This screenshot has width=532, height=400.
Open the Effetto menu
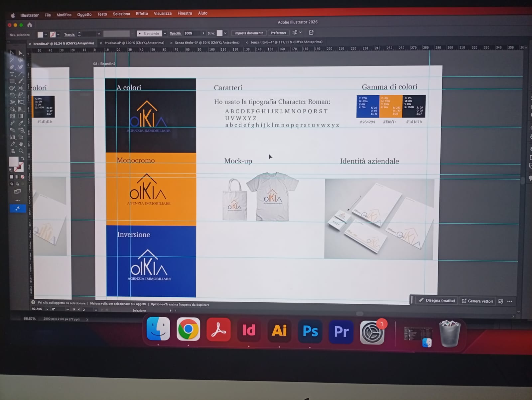(x=142, y=14)
